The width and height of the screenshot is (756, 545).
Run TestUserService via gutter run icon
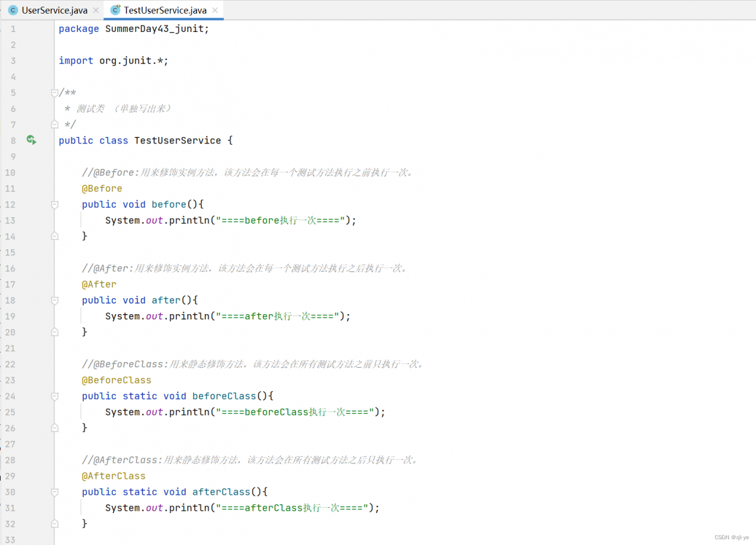[x=31, y=140]
